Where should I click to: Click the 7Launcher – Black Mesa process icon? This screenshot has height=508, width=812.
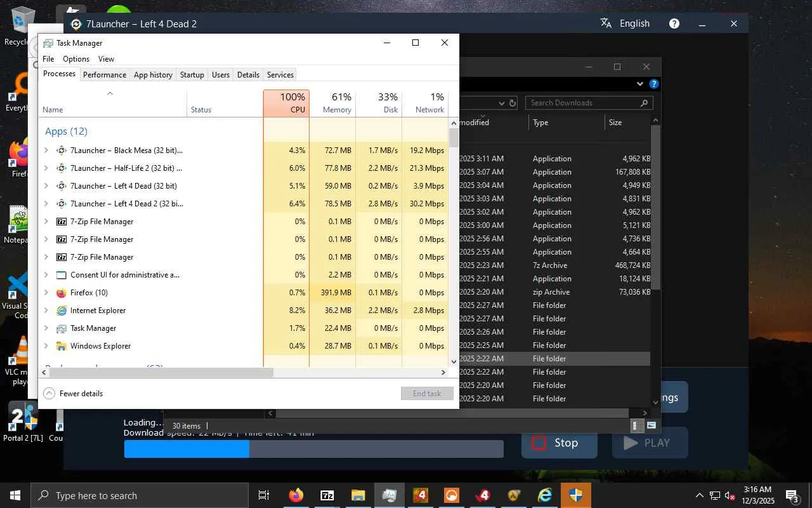point(62,150)
